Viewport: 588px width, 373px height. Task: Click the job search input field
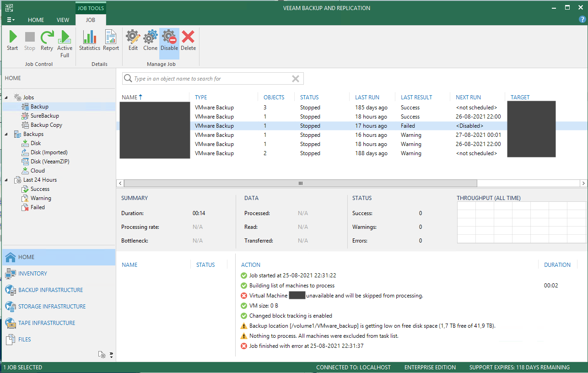point(210,79)
